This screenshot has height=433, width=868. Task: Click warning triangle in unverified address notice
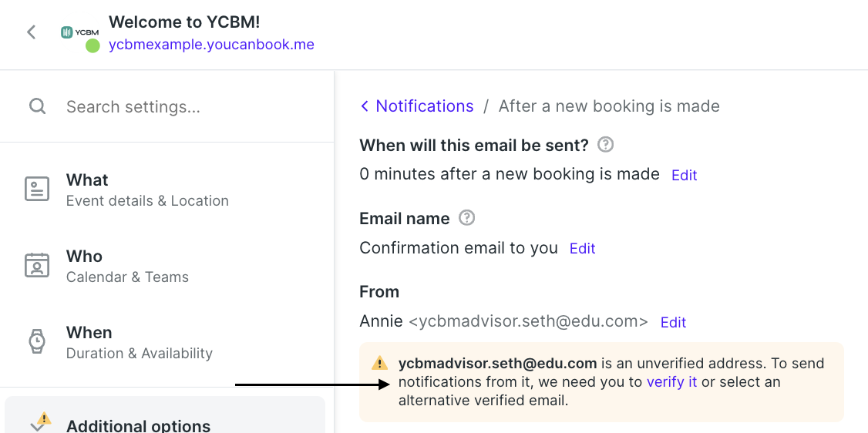click(x=380, y=364)
